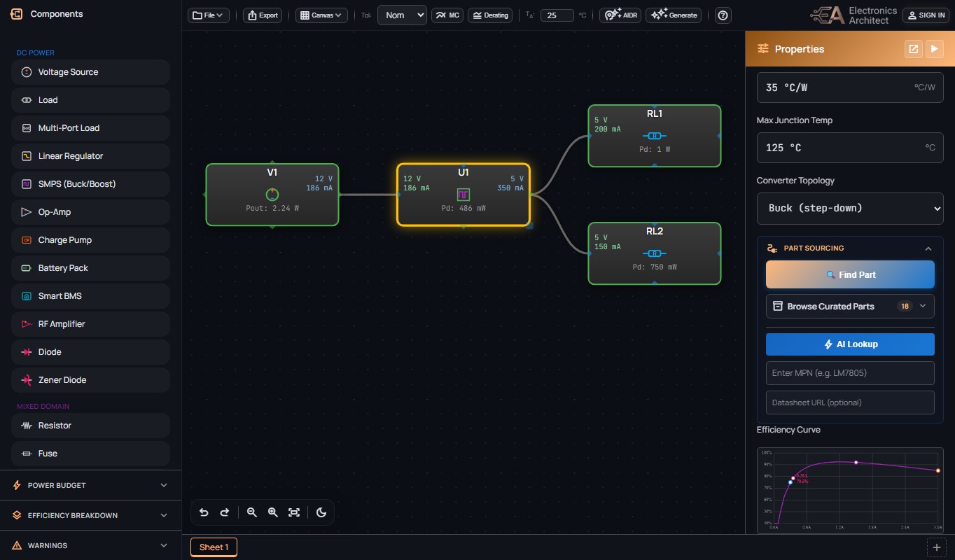Add an RF Amplifier component

click(90, 324)
